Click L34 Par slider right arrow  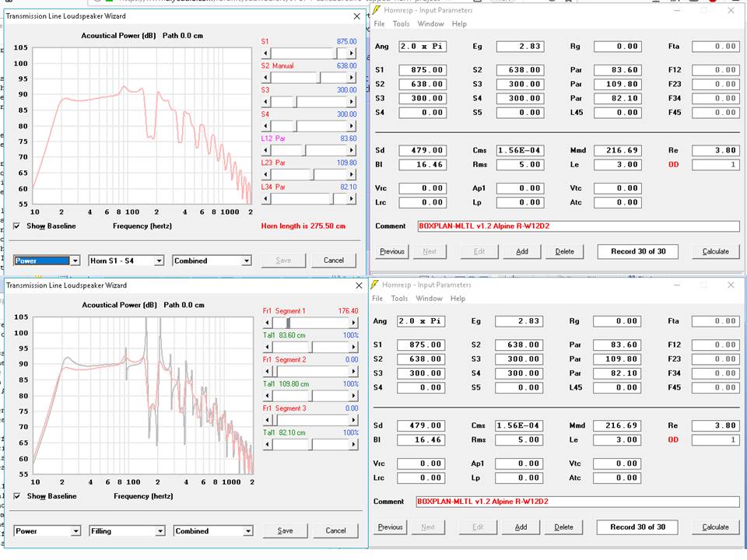point(352,199)
